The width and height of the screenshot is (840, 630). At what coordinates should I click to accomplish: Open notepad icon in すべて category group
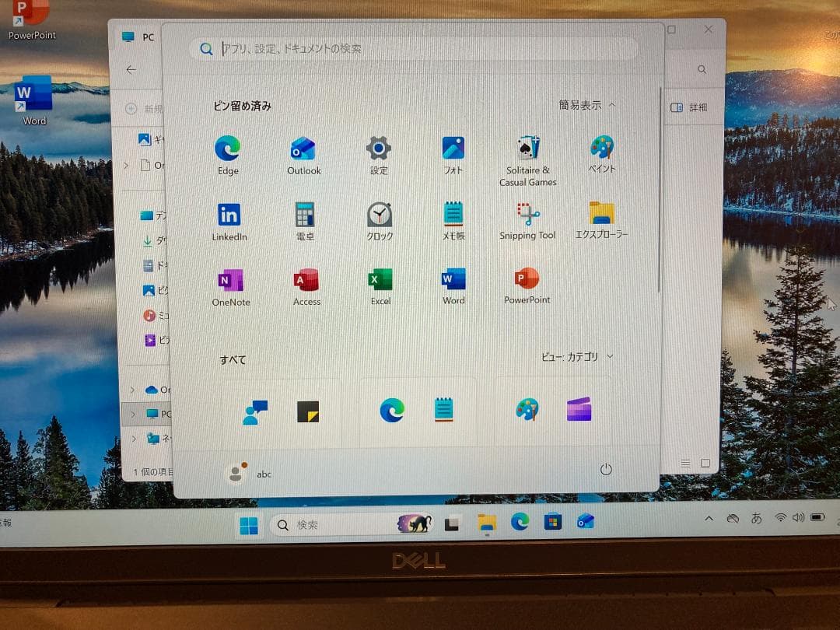click(x=443, y=410)
